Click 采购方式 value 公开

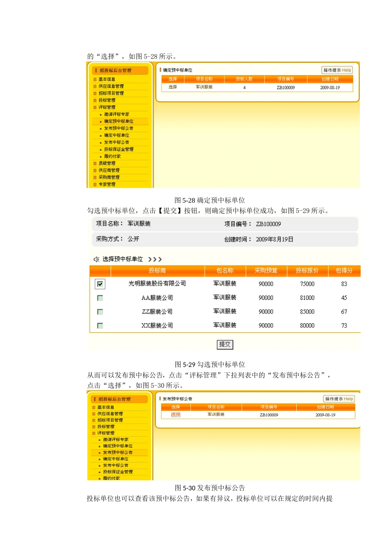point(133,239)
